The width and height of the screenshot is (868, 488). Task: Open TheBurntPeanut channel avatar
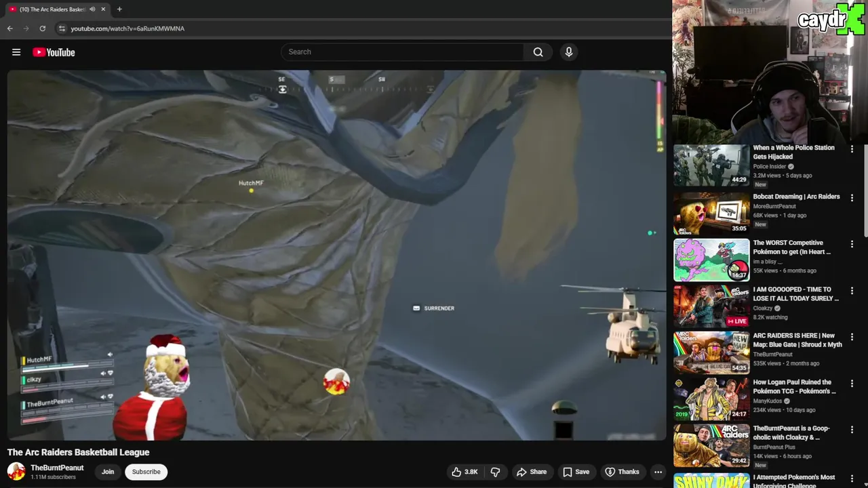(x=16, y=472)
